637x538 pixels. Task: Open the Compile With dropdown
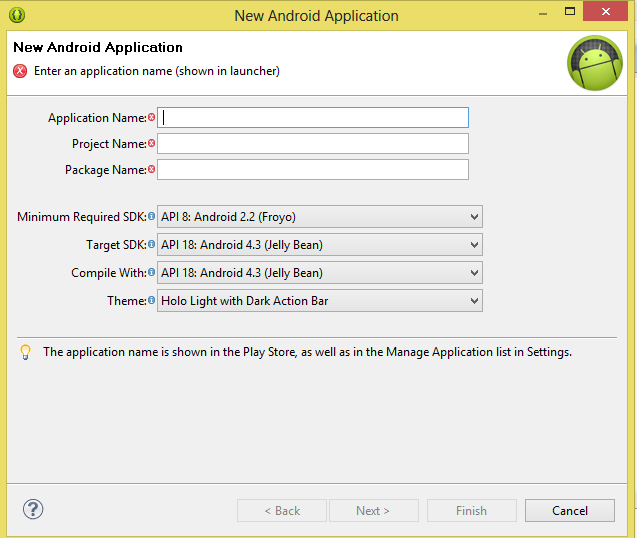[x=320, y=273]
